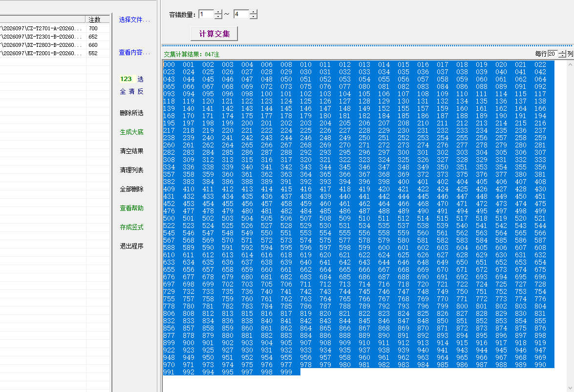Click number 632 in results
This screenshot has height=392, width=574.
(540, 255)
